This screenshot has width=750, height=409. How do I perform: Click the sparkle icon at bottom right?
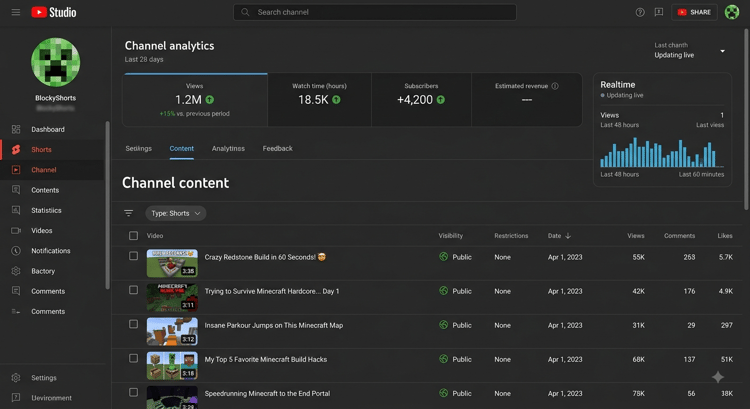tap(717, 377)
